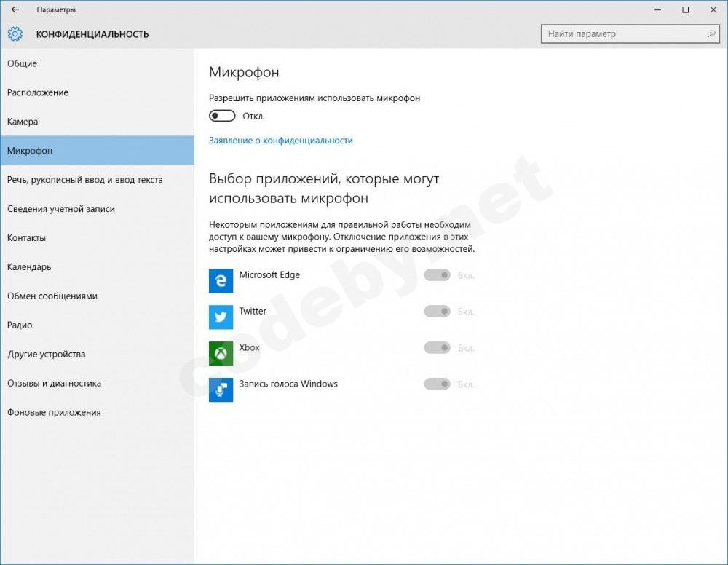Click the Запись голоса Windows label
Screen dimensions: 728x565
coord(288,384)
